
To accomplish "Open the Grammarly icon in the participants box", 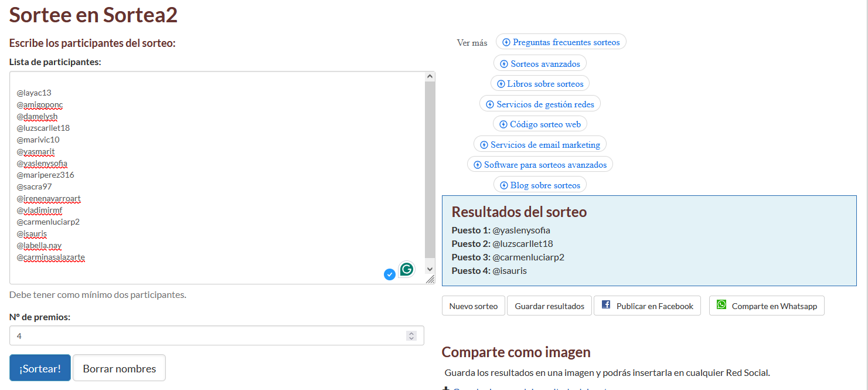I will pyautogui.click(x=406, y=269).
